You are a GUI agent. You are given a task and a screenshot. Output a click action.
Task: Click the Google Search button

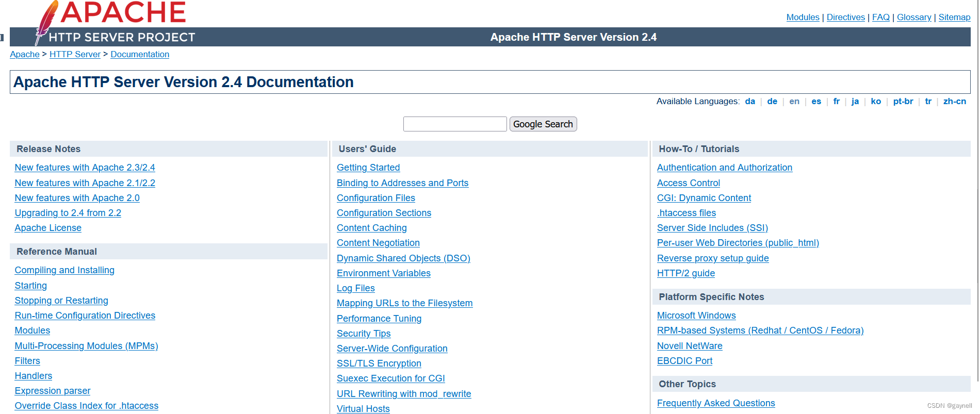543,124
